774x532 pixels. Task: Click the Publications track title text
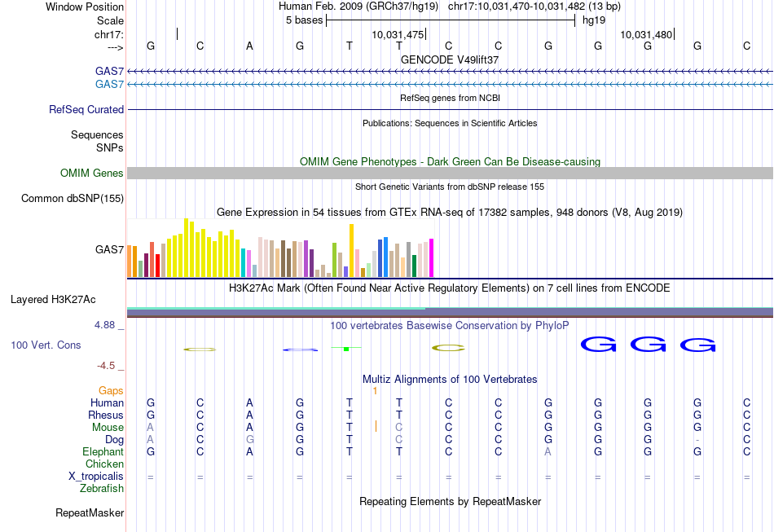(450, 123)
